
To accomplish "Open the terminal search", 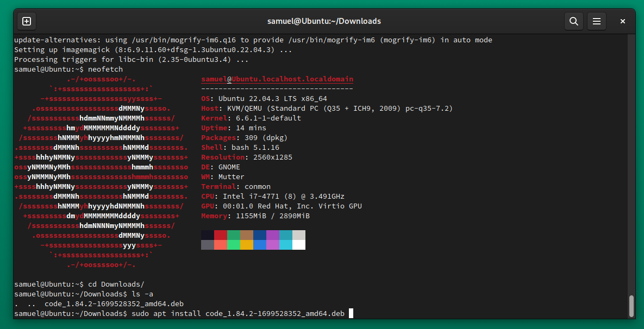I will click(574, 21).
